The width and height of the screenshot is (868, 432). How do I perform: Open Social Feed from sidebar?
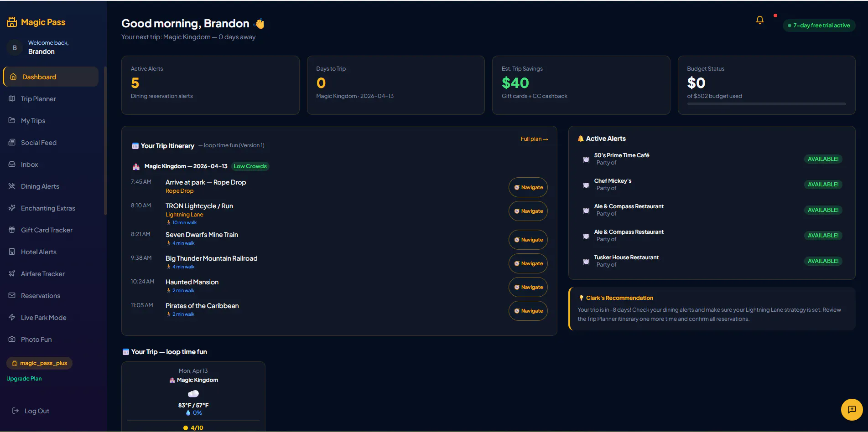tap(50, 143)
